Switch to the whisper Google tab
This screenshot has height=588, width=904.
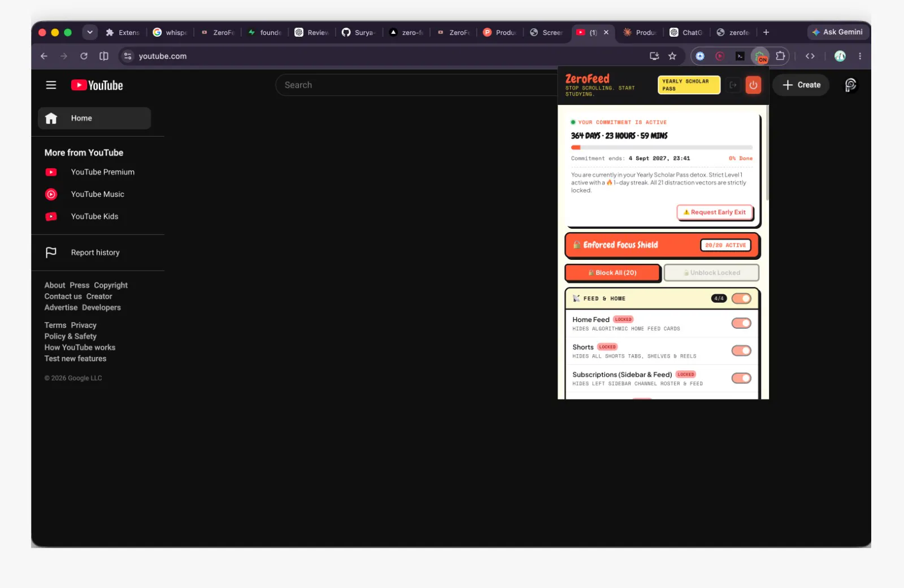click(170, 32)
